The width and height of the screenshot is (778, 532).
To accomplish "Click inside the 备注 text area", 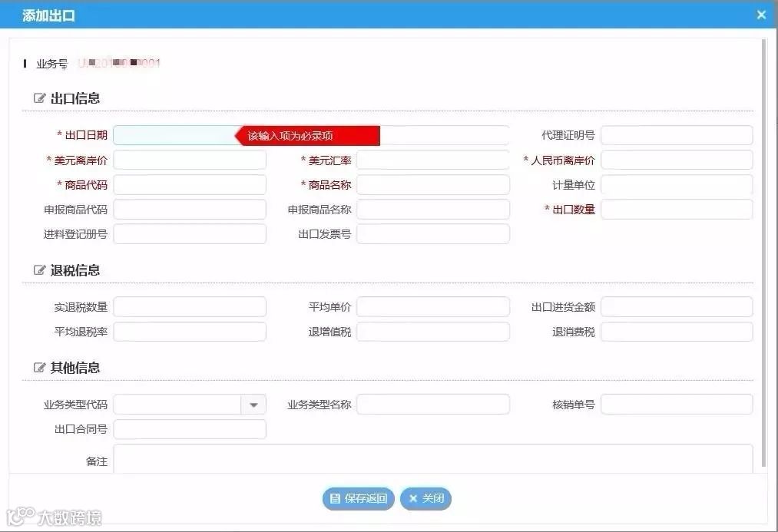I will [x=433, y=459].
